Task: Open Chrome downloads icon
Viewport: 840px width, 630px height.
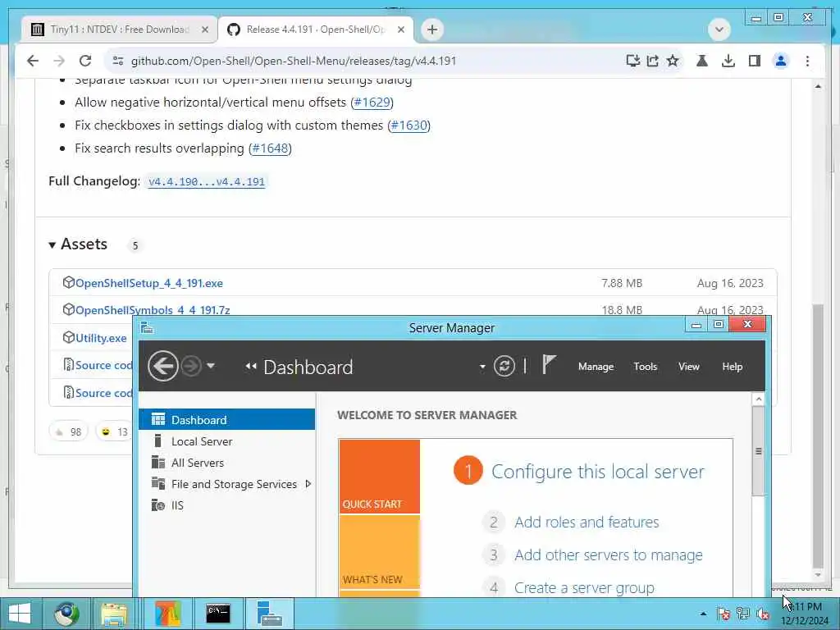Action: 728,61
